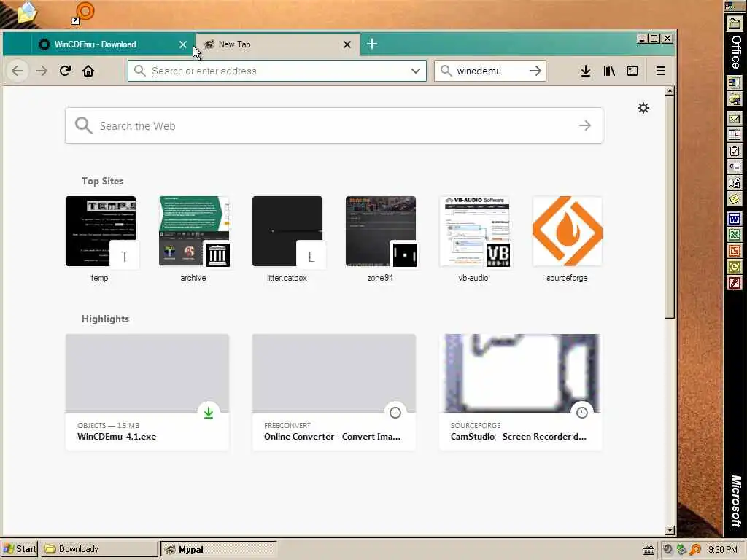The width and height of the screenshot is (747, 560).
Task: Expand the address bar history dropdown
Action: pyautogui.click(x=415, y=71)
